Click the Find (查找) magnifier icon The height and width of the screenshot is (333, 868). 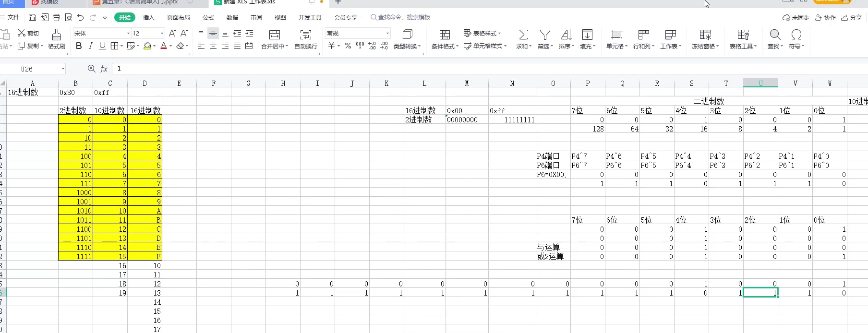pyautogui.click(x=775, y=35)
